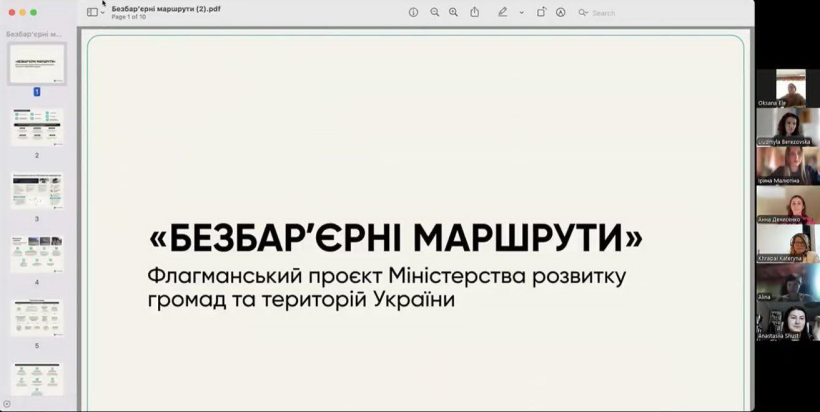820x412 pixels.
Task: Select page 4 thumbnail in sidebar
Action: click(x=37, y=254)
